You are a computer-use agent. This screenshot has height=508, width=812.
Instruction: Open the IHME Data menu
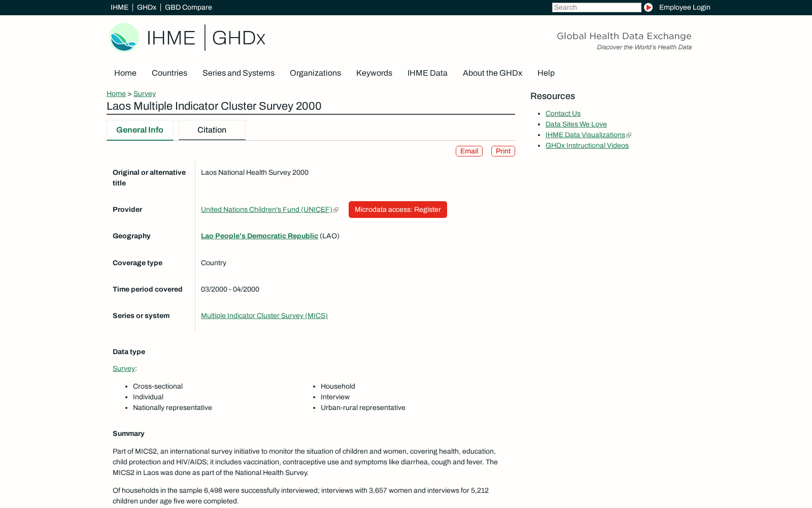pyautogui.click(x=427, y=73)
